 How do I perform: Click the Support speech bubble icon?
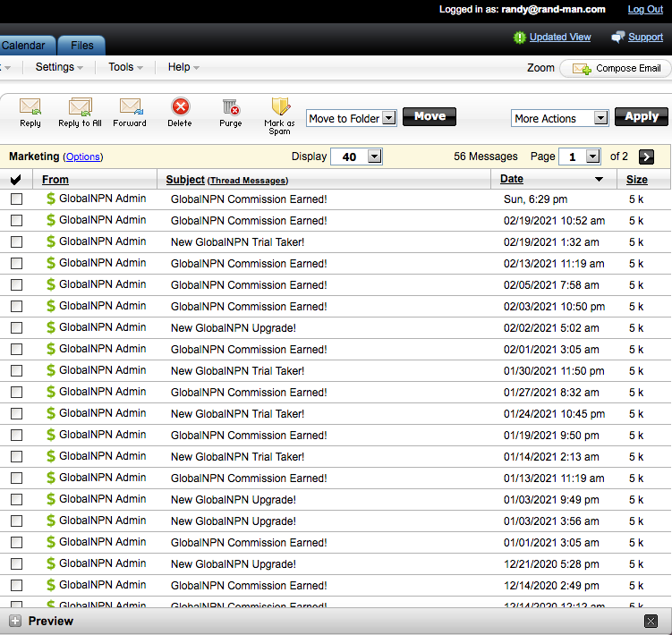tap(617, 38)
